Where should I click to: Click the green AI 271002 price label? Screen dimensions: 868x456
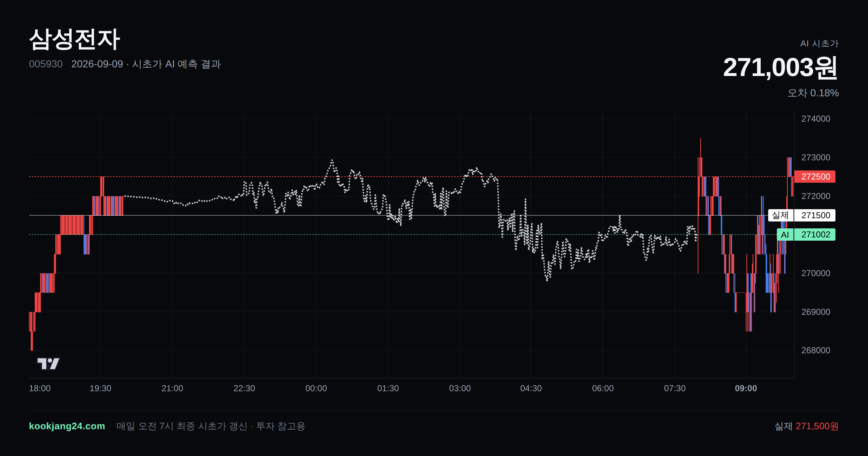point(806,235)
